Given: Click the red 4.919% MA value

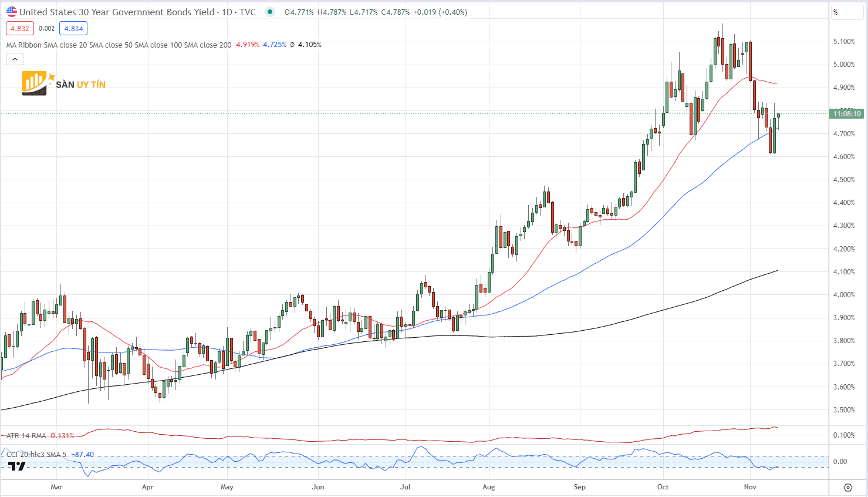Looking at the screenshot, I should click(248, 45).
